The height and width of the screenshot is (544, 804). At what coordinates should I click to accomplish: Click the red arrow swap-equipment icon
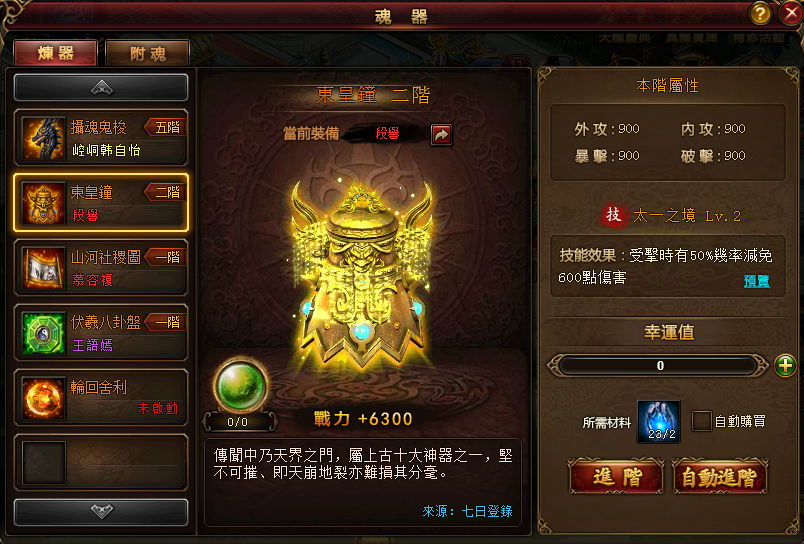click(x=441, y=135)
